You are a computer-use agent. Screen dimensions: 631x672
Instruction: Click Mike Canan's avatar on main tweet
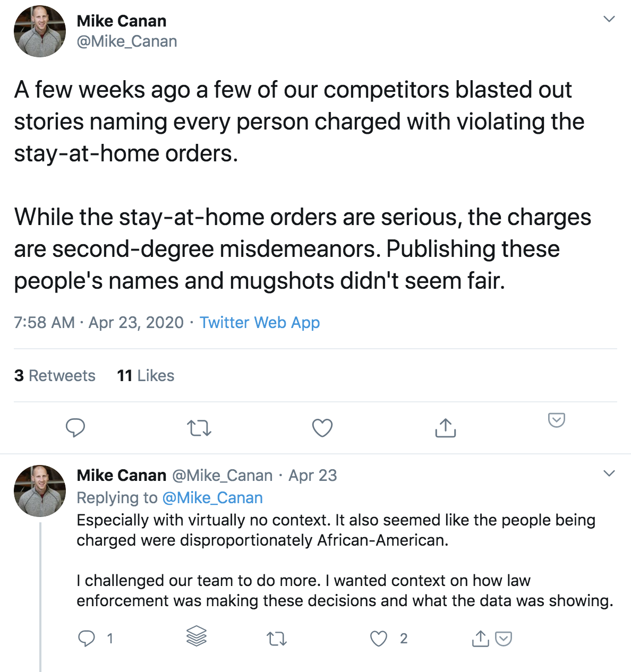40,31
